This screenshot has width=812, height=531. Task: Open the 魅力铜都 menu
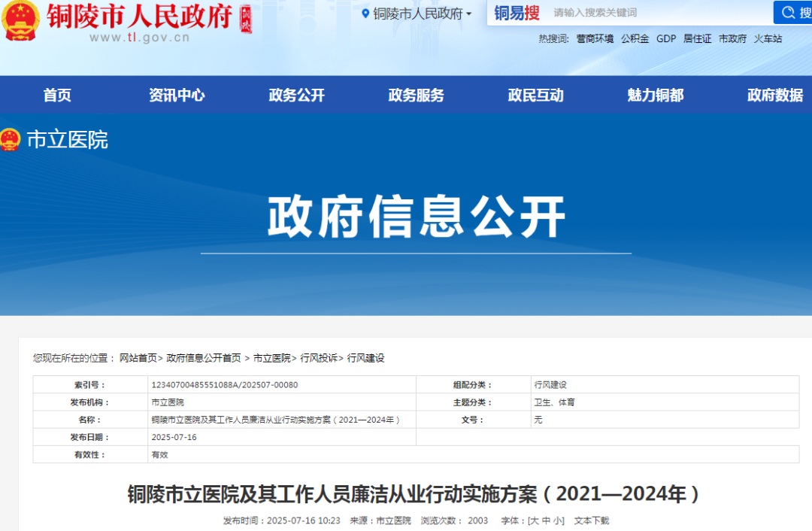click(653, 95)
